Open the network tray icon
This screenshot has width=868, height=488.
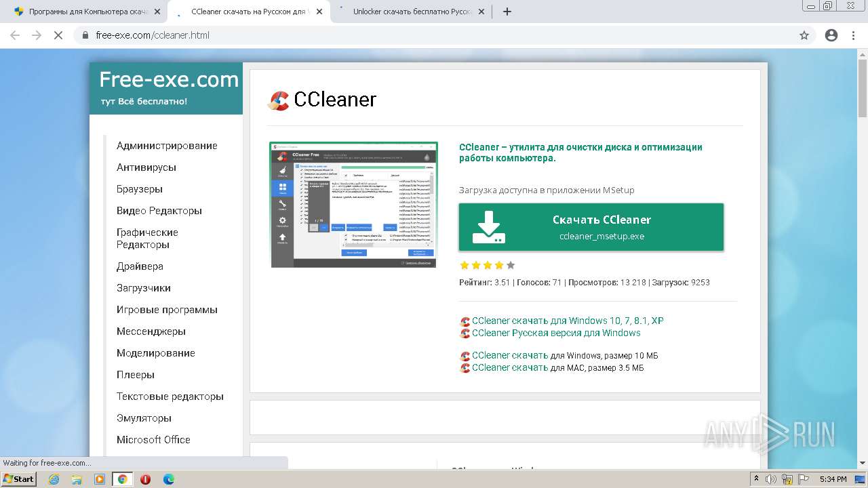coord(787,479)
